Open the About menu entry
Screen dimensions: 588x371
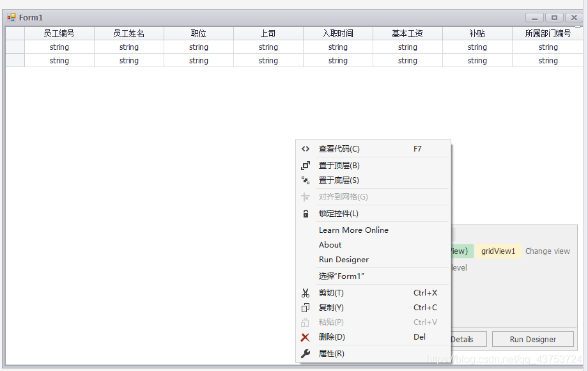pos(373,245)
